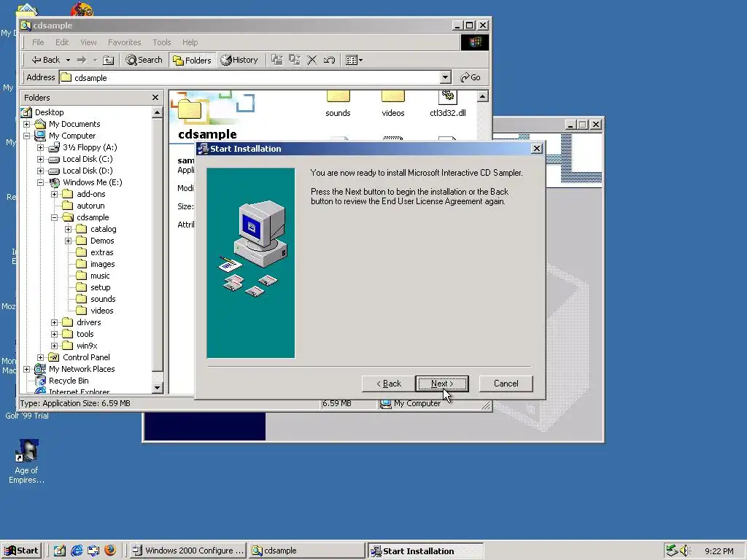Expand the Demos folder node
Viewport: 747px width, 560px height.
pos(68,241)
